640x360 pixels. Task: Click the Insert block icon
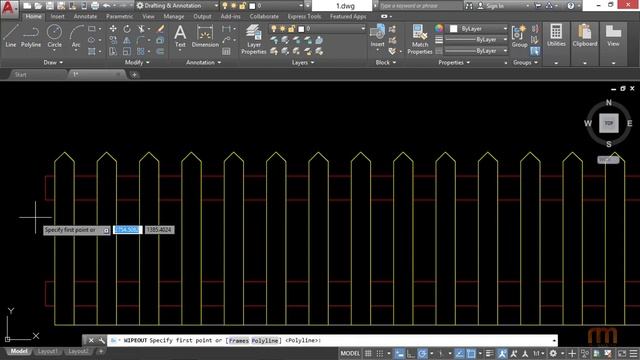pyautogui.click(x=377, y=36)
